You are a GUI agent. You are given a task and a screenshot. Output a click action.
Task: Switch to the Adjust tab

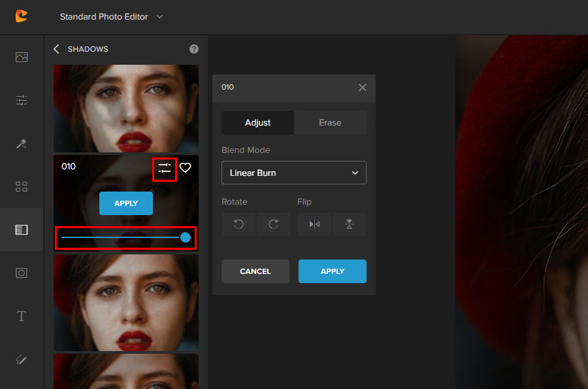click(x=257, y=122)
